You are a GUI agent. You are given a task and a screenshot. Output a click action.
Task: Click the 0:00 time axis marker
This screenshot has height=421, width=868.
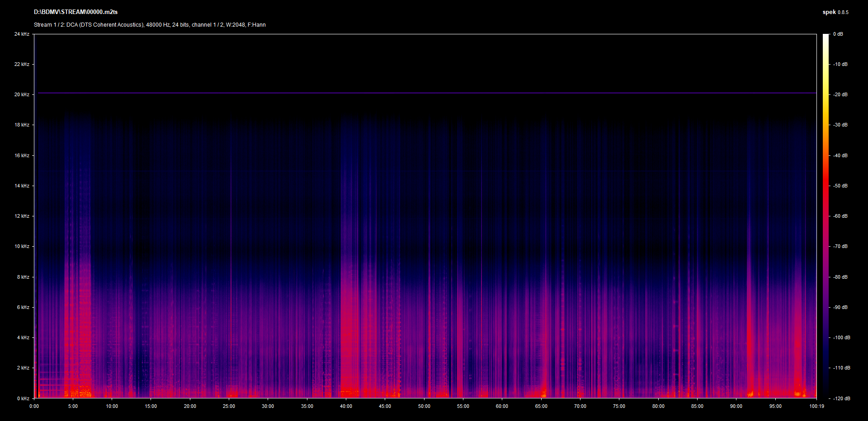coord(34,406)
